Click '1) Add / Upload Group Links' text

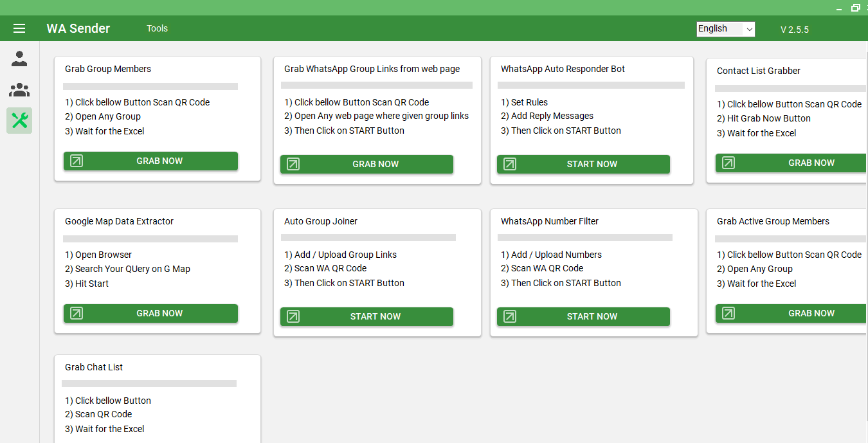(x=341, y=255)
